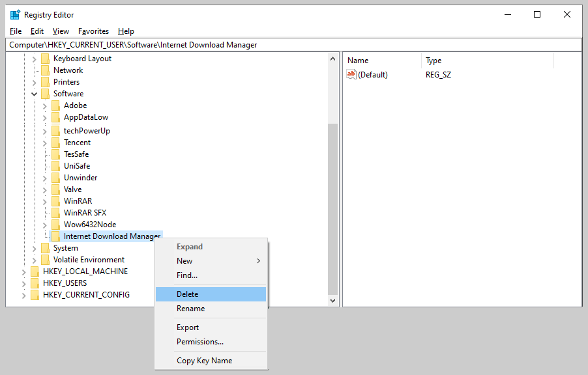Click the Network folder icon
Screen dimensions: 588x375
pyautogui.click(x=45, y=70)
